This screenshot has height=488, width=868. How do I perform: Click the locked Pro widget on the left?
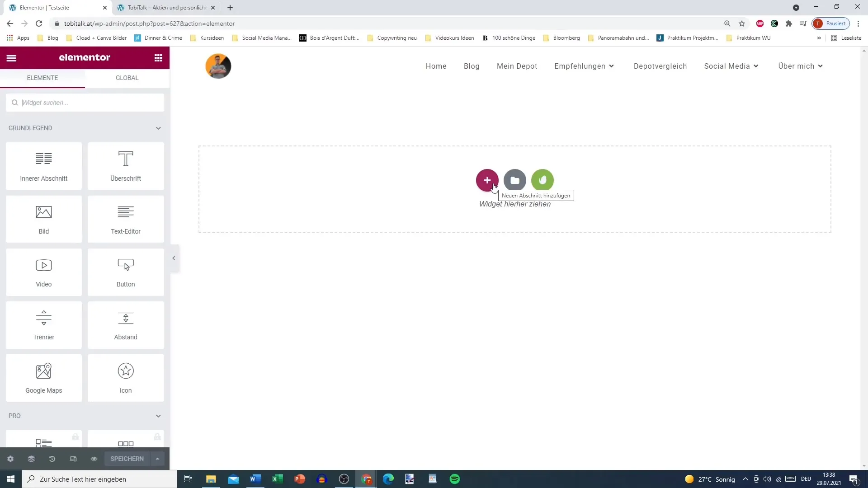[x=44, y=439]
